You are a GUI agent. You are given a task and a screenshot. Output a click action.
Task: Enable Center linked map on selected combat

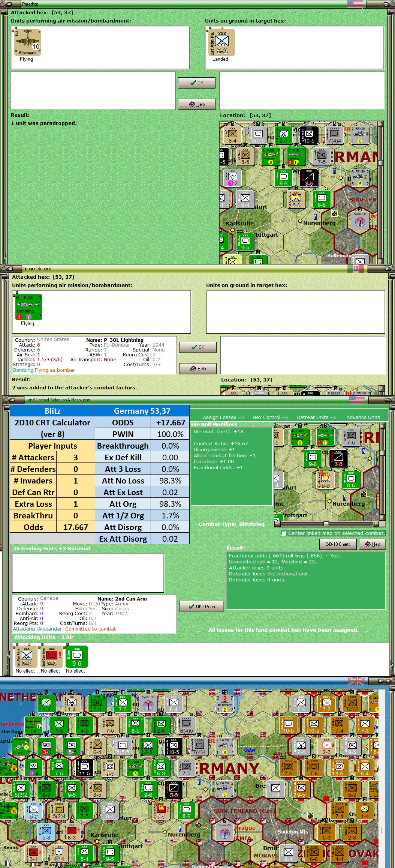click(x=284, y=533)
